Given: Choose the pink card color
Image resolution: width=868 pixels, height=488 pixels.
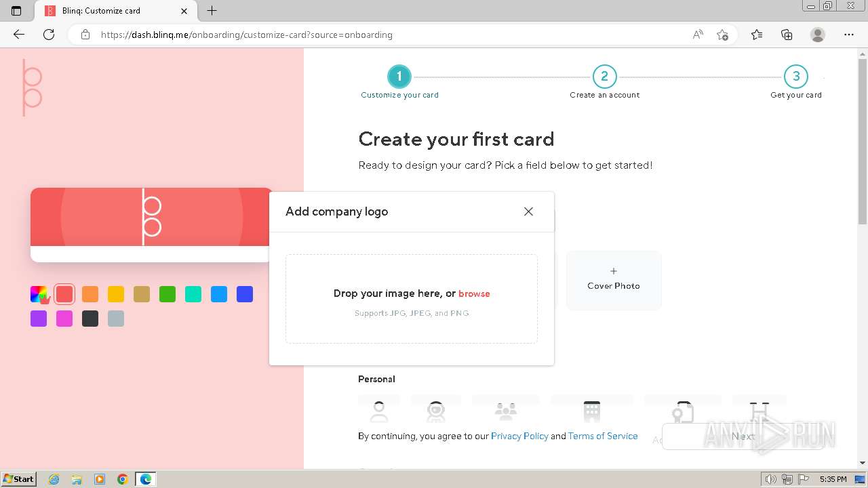Looking at the screenshot, I should (64, 319).
